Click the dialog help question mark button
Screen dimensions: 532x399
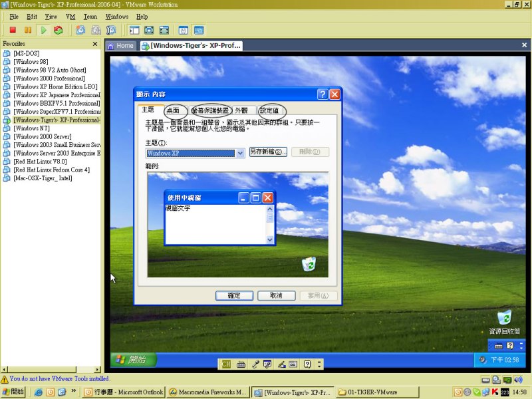[x=323, y=94]
